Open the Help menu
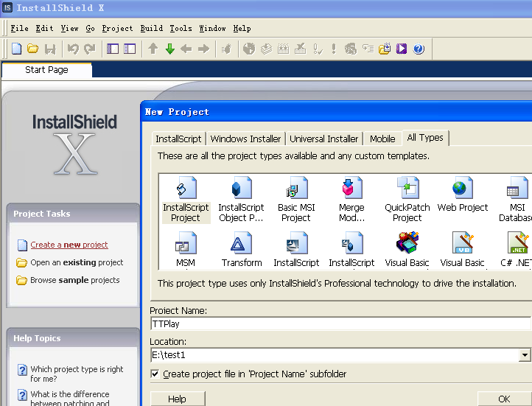 242,29
